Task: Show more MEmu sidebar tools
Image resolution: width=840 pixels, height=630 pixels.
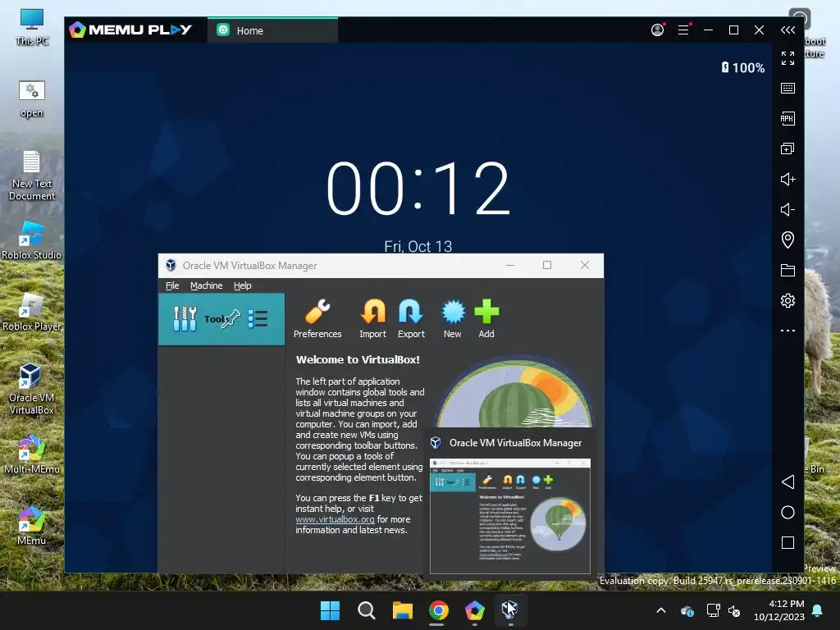Action: pos(787,331)
